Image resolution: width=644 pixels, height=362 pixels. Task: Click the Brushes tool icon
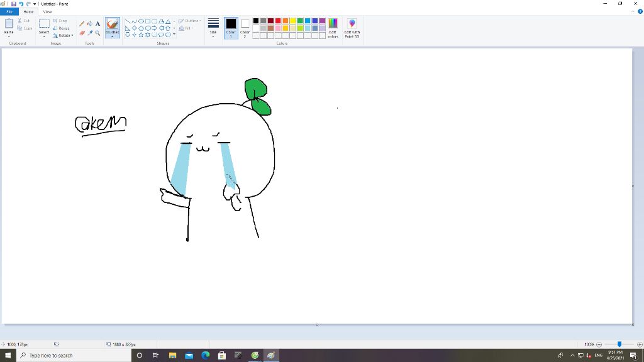click(112, 24)
